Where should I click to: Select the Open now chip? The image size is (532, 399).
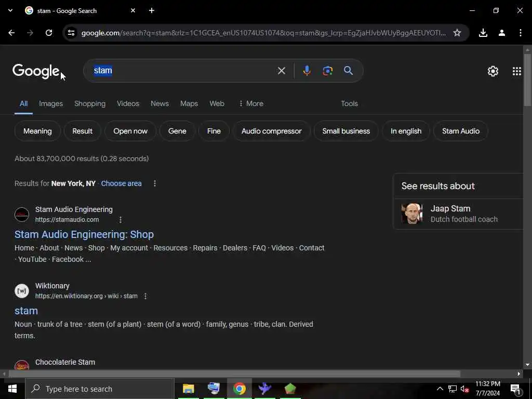click(130, 131)
